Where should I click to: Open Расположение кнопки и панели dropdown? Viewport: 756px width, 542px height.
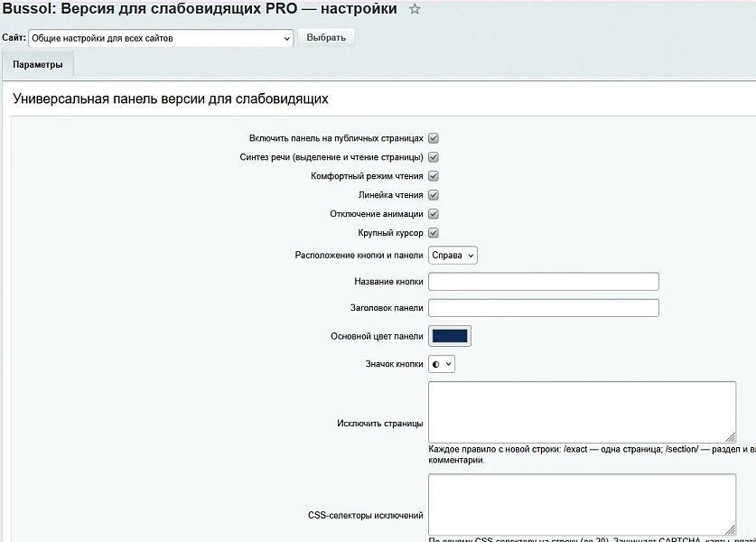pos(453,256)
